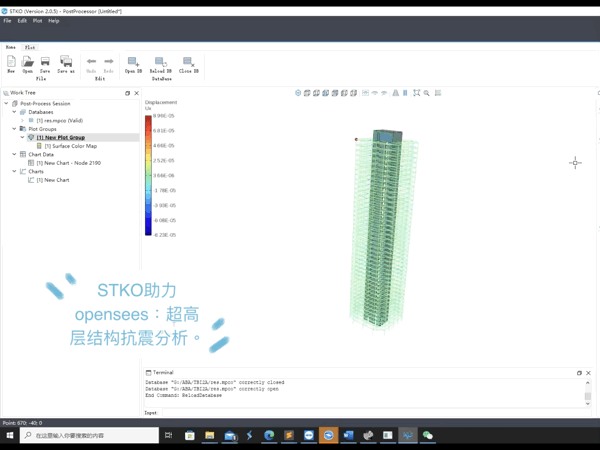Click the legend minimum value -8.23E-05

click(x=164, y=235)
